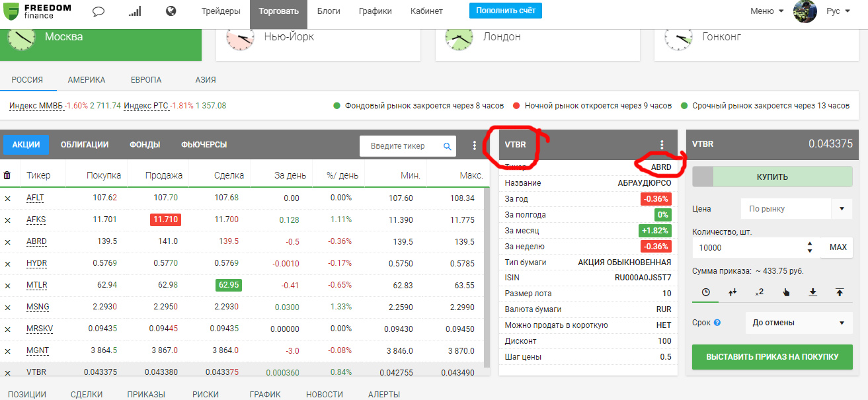The height and width of the screenshot is (400, 868).
Task: Click the ISIN value RU000A0JS5T7
Action: tap(643, 278)
